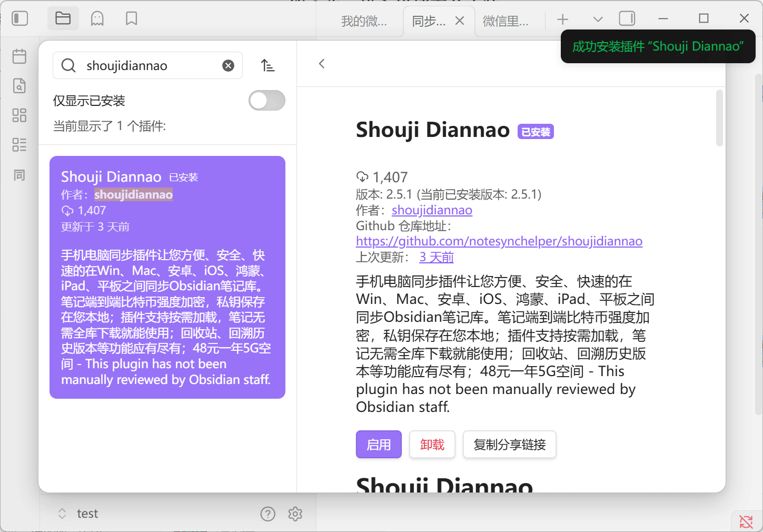Open author shoujidiannao link in details
This screenshot has height=532, width=763.
(x=432, y=210)
